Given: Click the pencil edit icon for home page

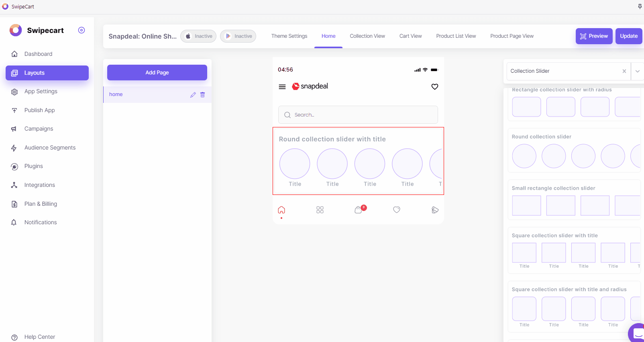Looking at the screenshot, I should (x=193, y=95).
